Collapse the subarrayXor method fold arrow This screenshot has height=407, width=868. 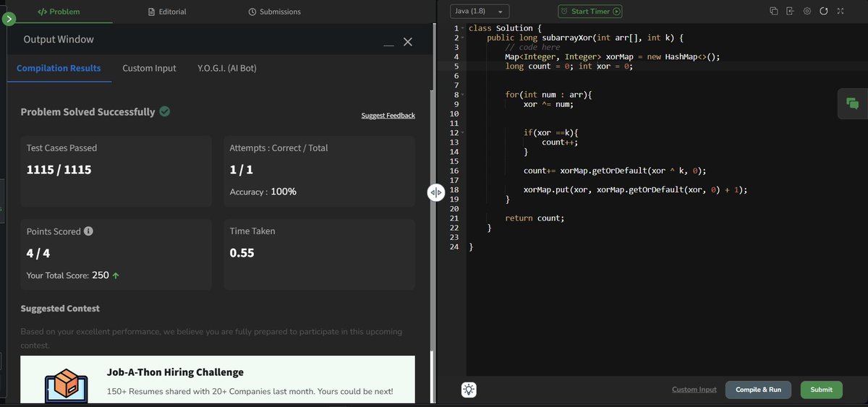463,38
